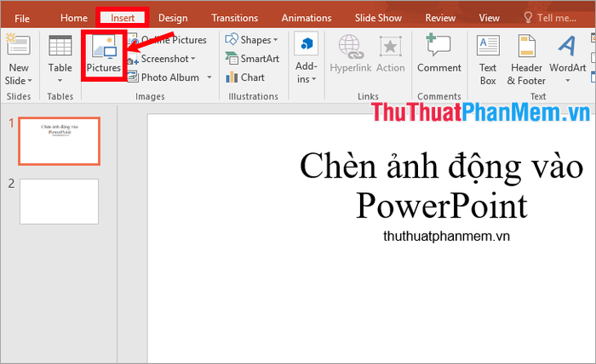
Task: Open the WordArt dropdown arrow
Action: pos(568,81)
